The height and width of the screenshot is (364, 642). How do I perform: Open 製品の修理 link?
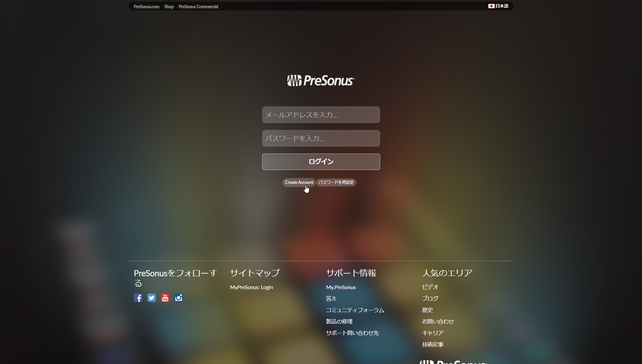pyautogui.click(x=339, y=321)
